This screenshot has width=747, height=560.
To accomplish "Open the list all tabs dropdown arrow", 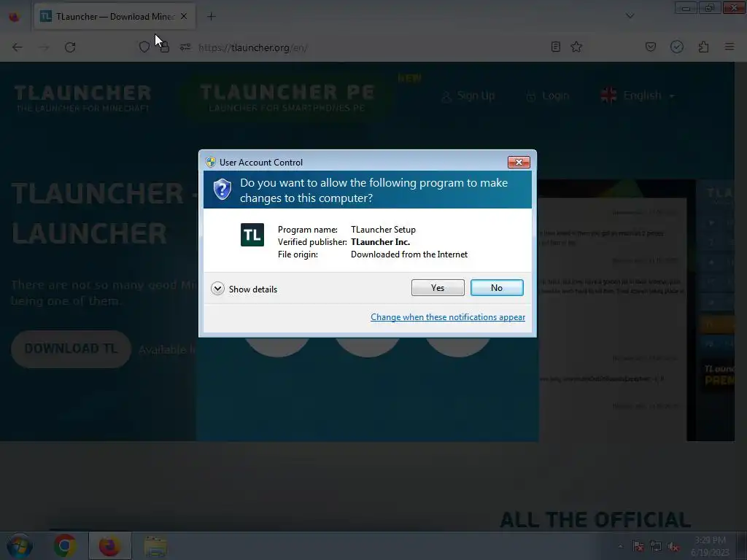I will pyautogui.click(x=630, y=16).
